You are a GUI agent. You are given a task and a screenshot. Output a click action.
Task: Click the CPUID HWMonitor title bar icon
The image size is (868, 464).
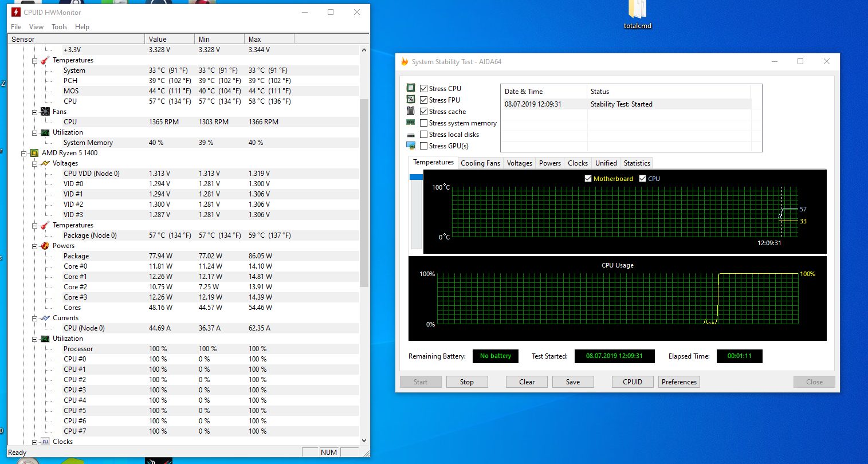16,12
